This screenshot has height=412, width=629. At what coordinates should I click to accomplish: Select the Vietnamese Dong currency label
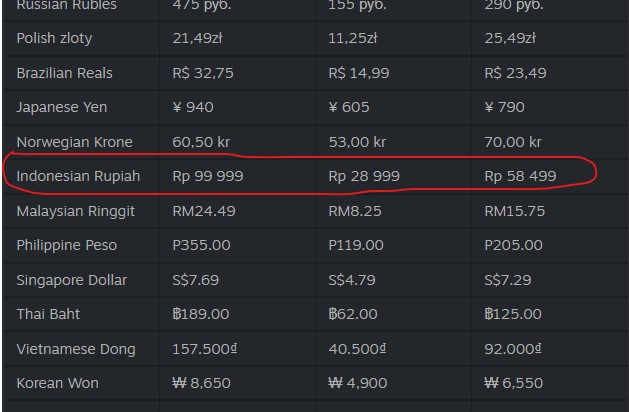(x=76, y=349)
